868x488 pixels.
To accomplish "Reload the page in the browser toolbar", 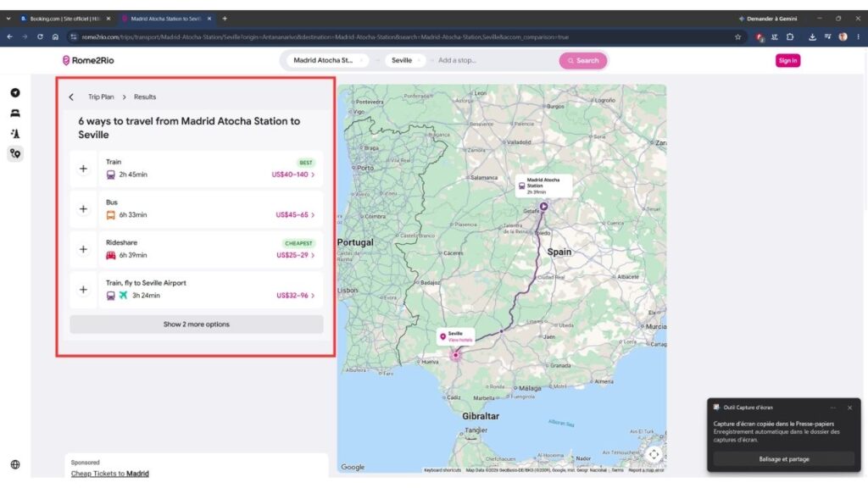I will [x=40, y=37].
